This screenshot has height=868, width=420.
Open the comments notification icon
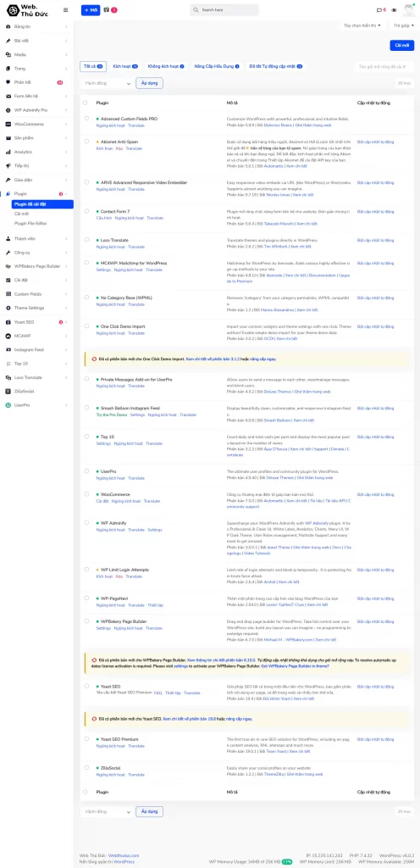pyautogui.click(x=379, y=10)
